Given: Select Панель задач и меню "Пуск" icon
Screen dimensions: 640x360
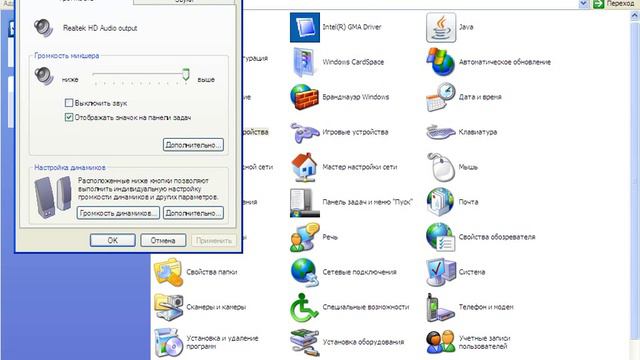Looking at the screenshot, I should tap(304, 202).
